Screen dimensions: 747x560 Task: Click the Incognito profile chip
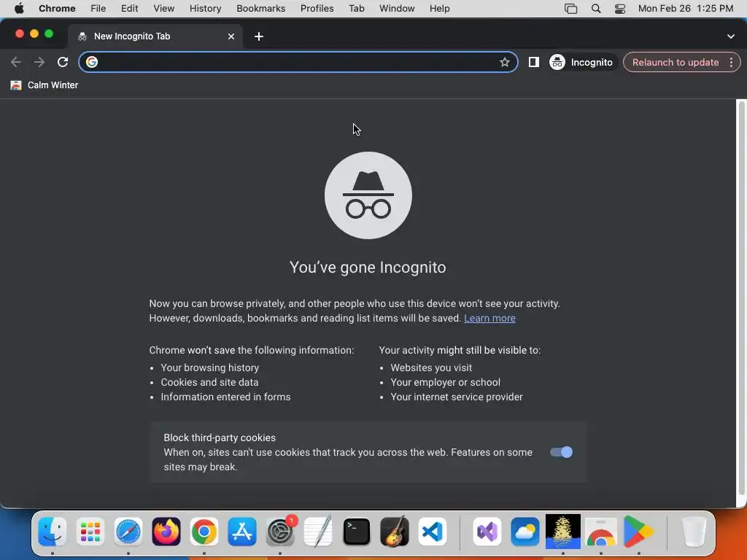581,62
